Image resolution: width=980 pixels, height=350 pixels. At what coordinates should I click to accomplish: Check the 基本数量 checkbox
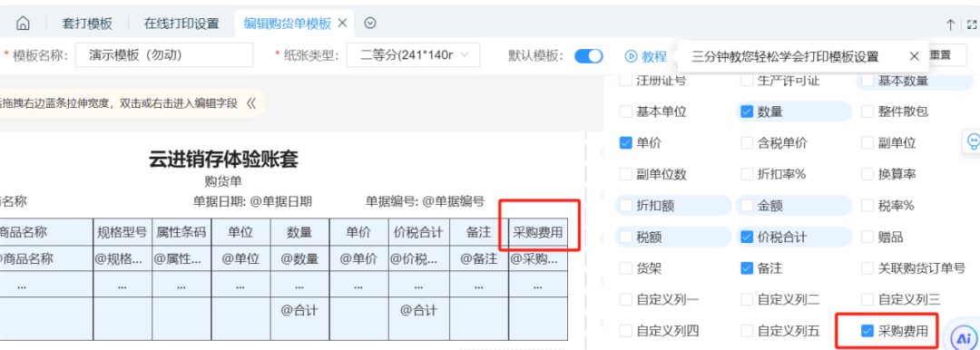(x=867, y=81)
